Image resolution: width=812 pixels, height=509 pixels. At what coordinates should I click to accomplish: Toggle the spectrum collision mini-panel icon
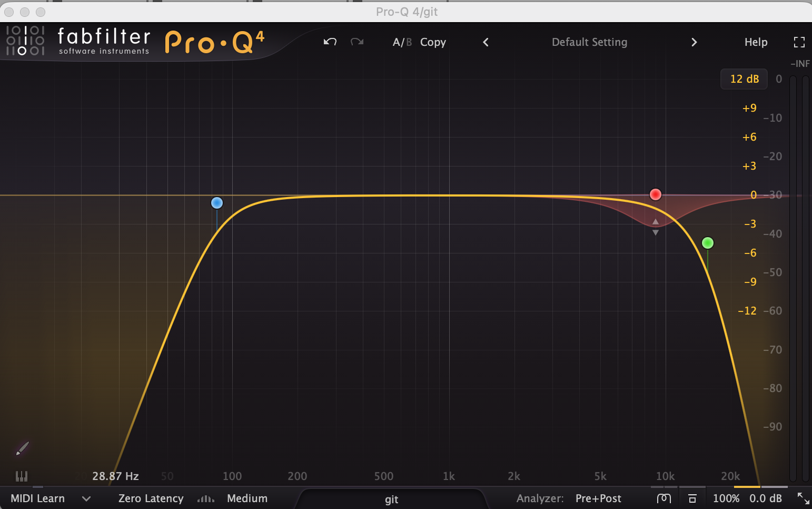pos(692,498)
